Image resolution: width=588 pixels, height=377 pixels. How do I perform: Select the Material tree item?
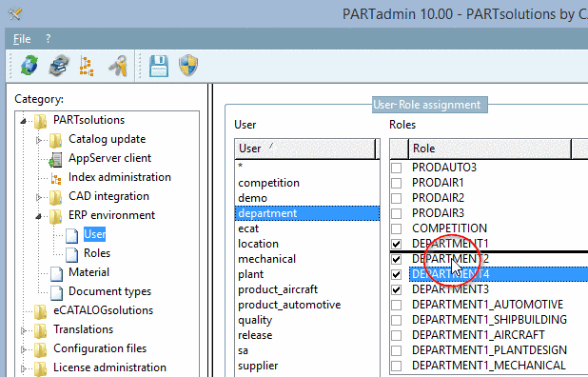[x=88, y=272]
